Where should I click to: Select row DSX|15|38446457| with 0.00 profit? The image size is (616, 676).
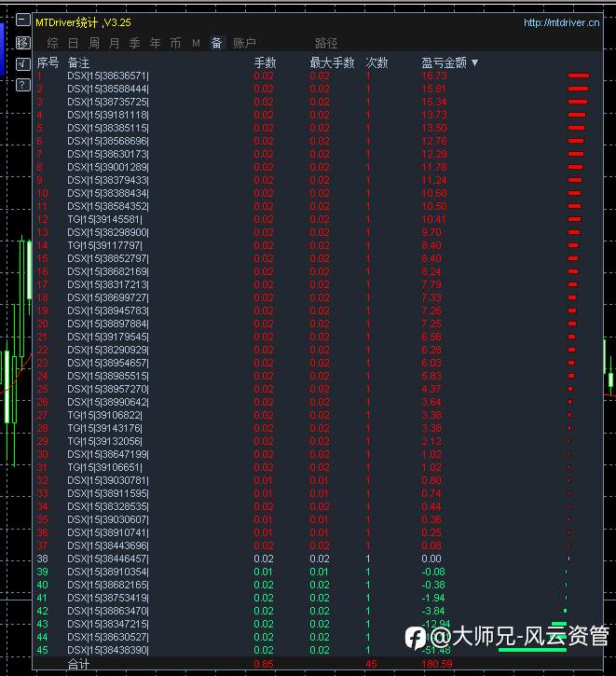pos(318,559)
